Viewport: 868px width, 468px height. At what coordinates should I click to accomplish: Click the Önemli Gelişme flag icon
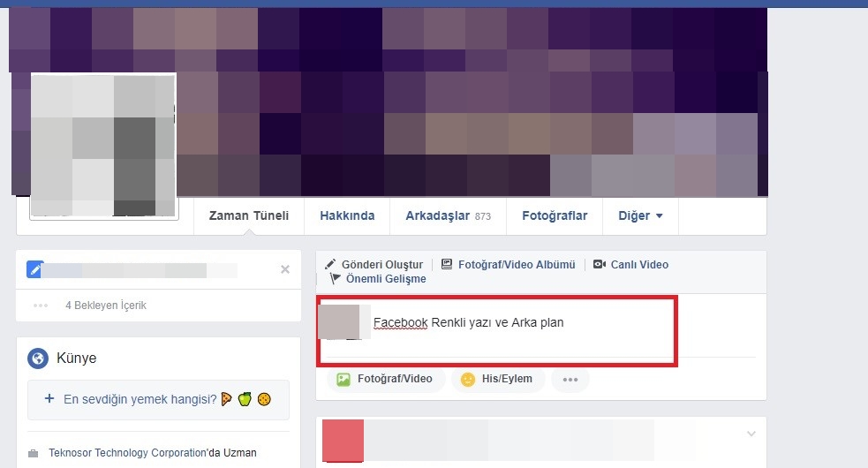[x=335, y=278]
